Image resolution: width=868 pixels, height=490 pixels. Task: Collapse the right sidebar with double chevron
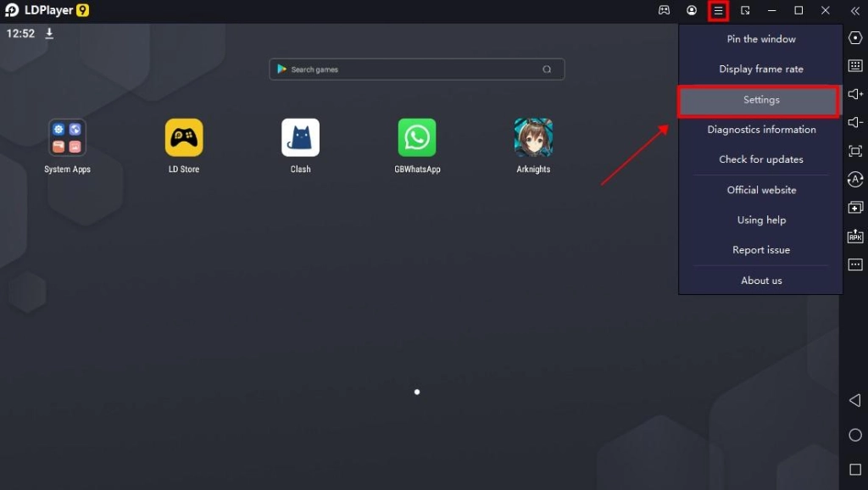point(854,10)
